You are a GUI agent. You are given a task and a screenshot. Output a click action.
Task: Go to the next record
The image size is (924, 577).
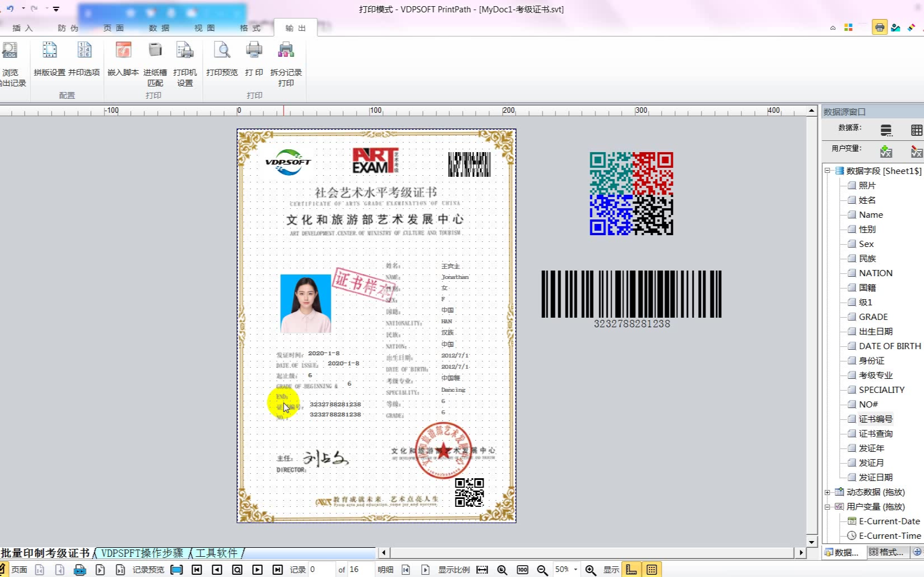tap(257, 570)
